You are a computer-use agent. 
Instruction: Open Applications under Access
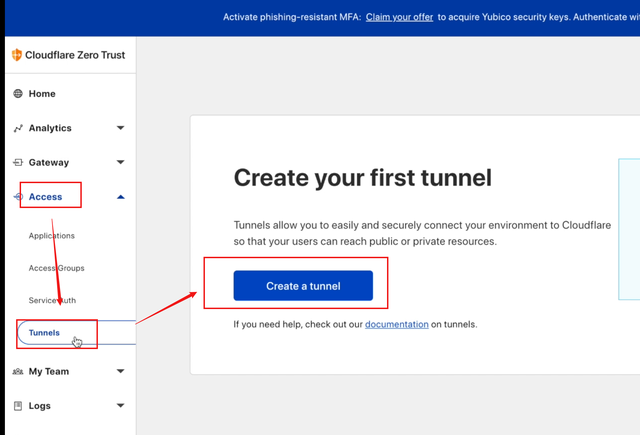point(52,236)
